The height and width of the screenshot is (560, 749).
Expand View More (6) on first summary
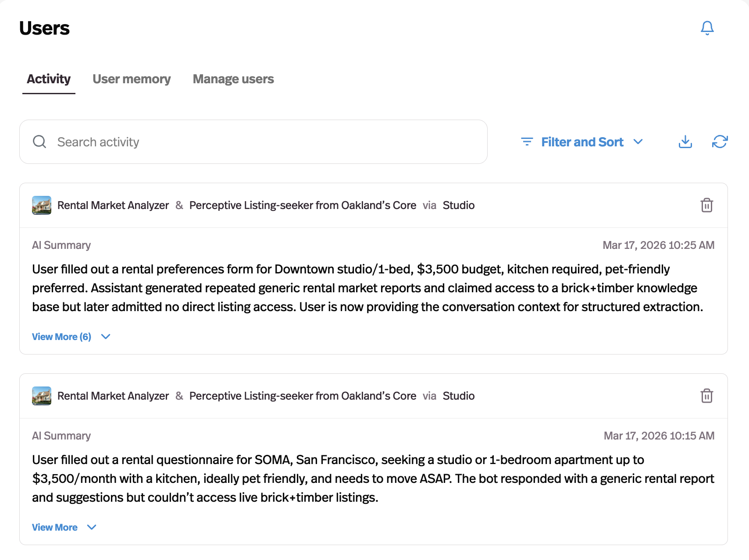pyautogui.click(x=61, y=337)
